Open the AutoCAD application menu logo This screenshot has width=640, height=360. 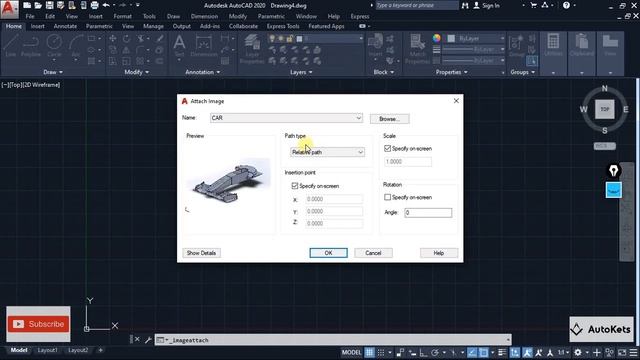point(9,9)
